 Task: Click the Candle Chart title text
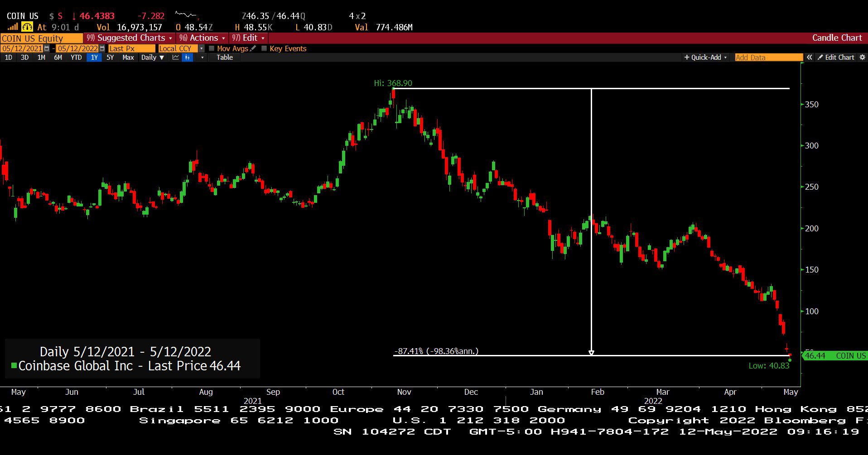coord(837,38)
